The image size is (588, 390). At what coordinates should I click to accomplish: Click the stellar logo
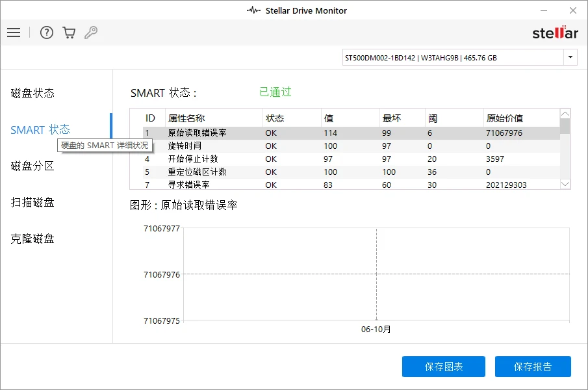point(556,32)
